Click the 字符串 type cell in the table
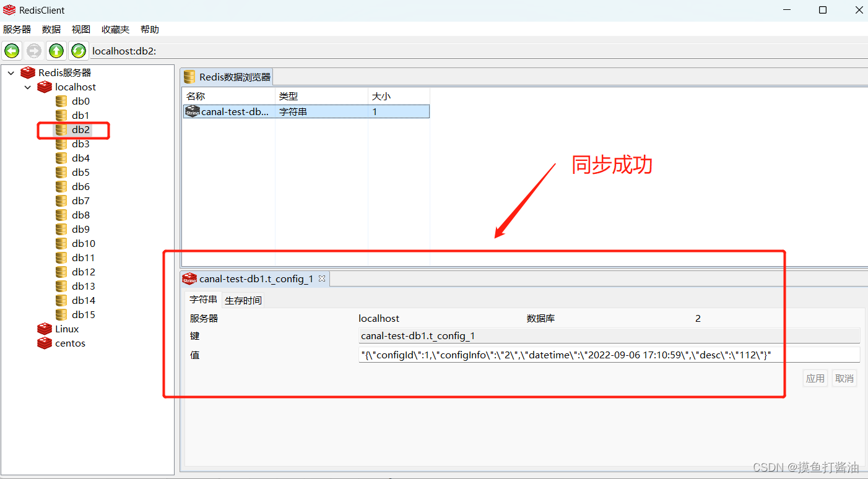Image resolution: width=868 pixels, height=479 pixels. (x=322, y=111)
